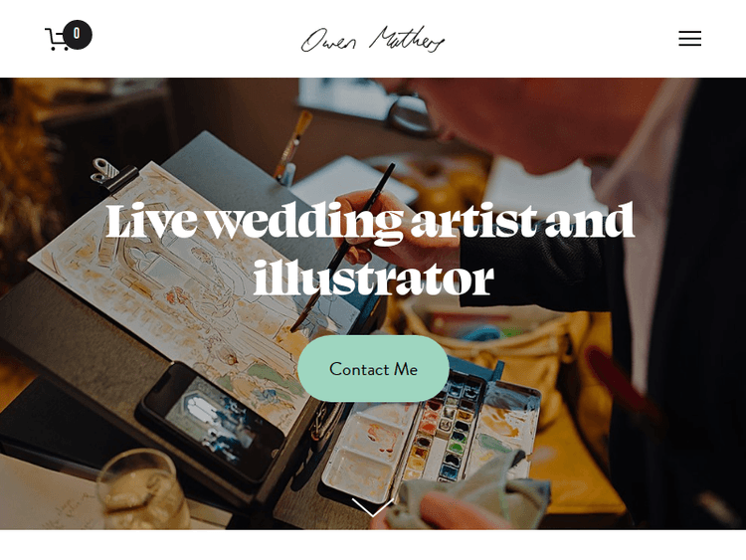Click the Owen Mathers signature logo
Screen dimensions: 746x560
[373, 39]
